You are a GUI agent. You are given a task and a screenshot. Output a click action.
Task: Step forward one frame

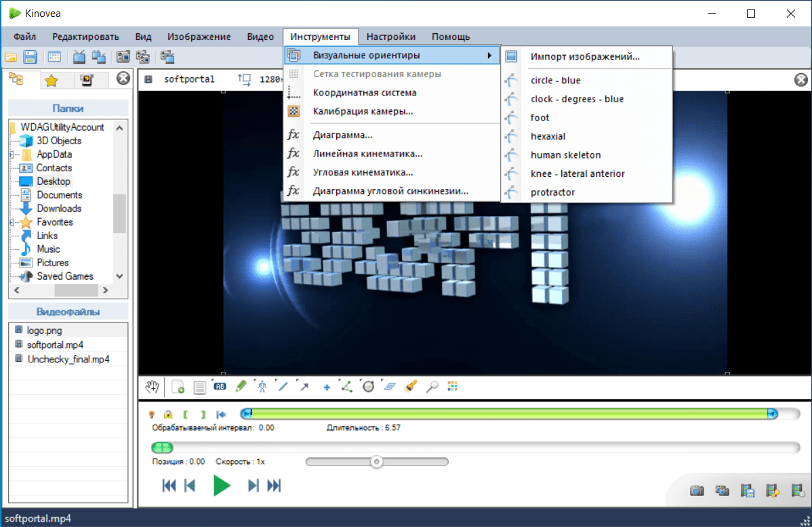(x=253, y=486)
